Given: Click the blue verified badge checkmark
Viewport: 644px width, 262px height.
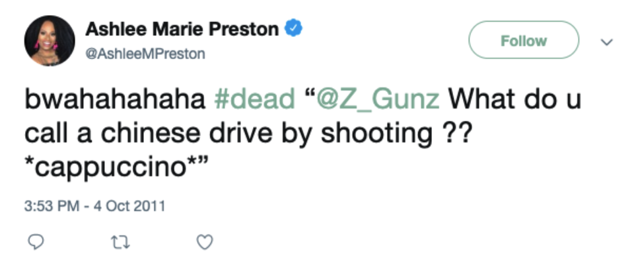Looking at the screenshot, I should 294,29.
